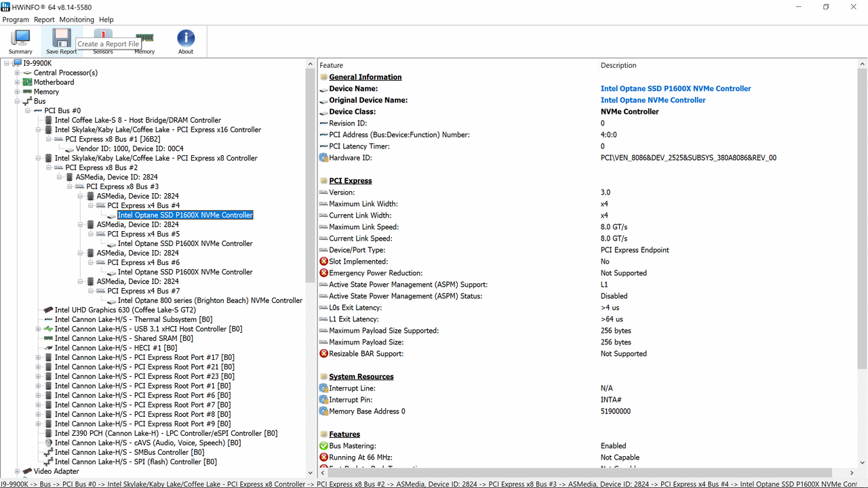This screenshot has height=488, width=868.
Task: Click the red X icon beside Resizable BAR Support
Action: (x=323, y=354)
